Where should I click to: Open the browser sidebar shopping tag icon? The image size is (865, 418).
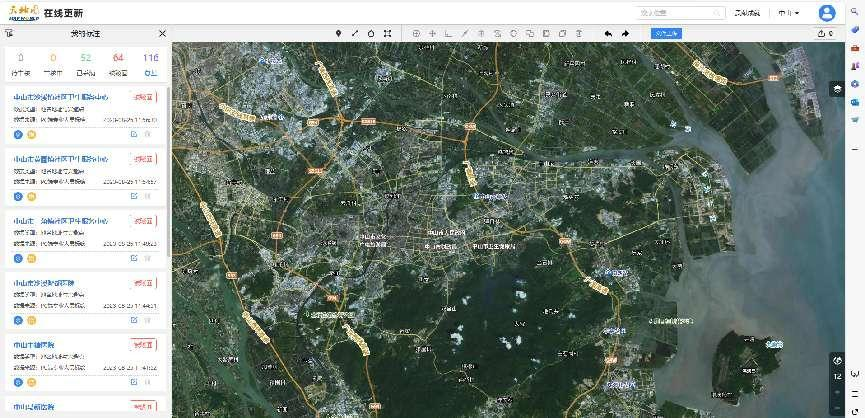855,30
